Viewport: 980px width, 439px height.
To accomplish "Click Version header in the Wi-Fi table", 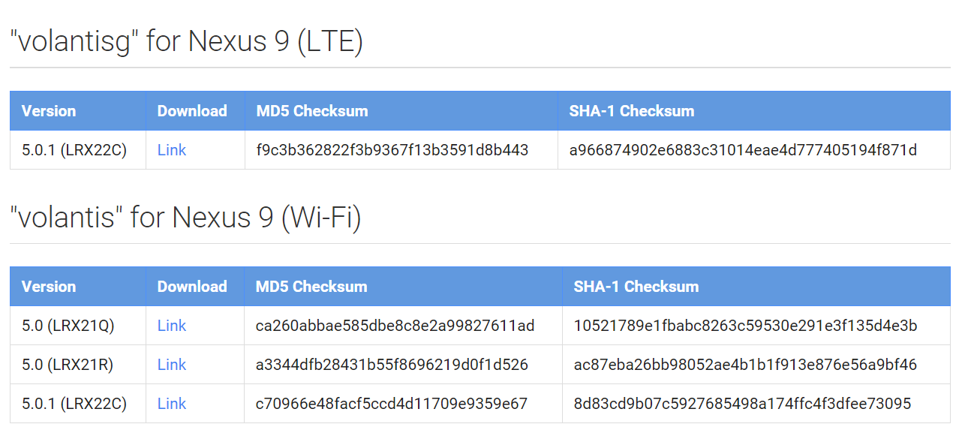I will (x=49, y=287).
